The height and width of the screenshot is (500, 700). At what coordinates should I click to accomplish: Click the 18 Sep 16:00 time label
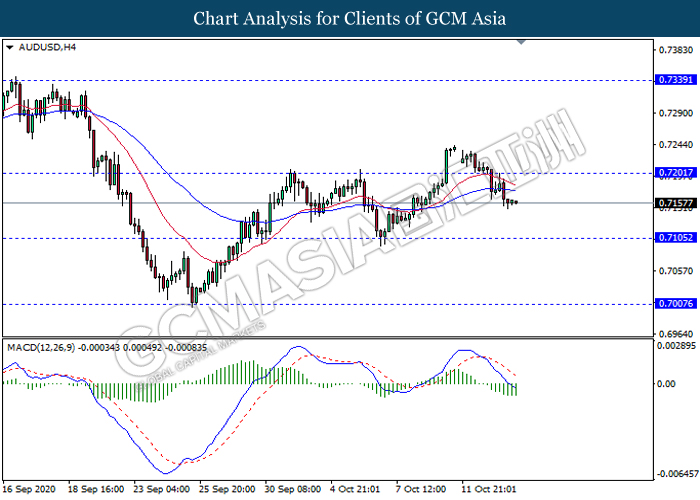(x=96, y=489)
